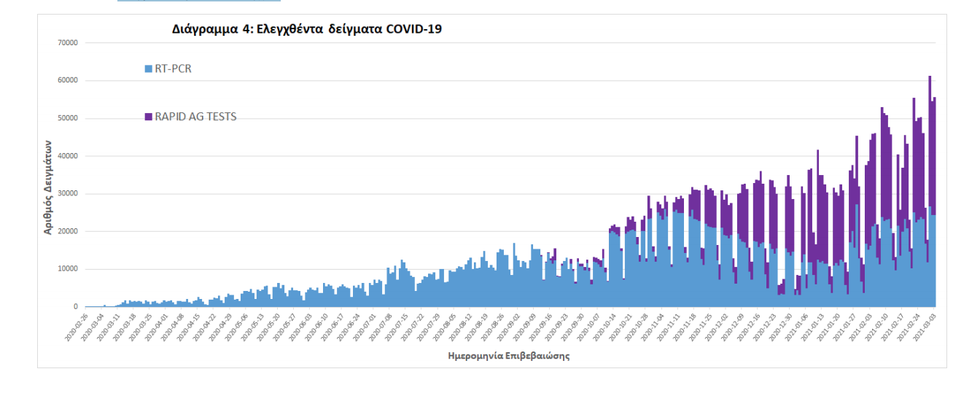Click the 10000 y-axis tick label
Image resolution: width=980 pixels, height=420 pixels.
(68, 269)
